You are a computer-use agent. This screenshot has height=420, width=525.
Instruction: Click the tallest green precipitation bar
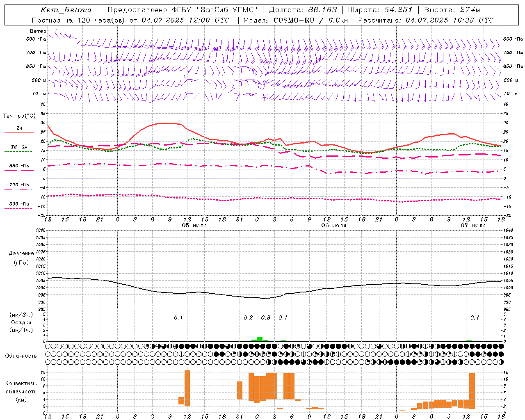(260, 339)
